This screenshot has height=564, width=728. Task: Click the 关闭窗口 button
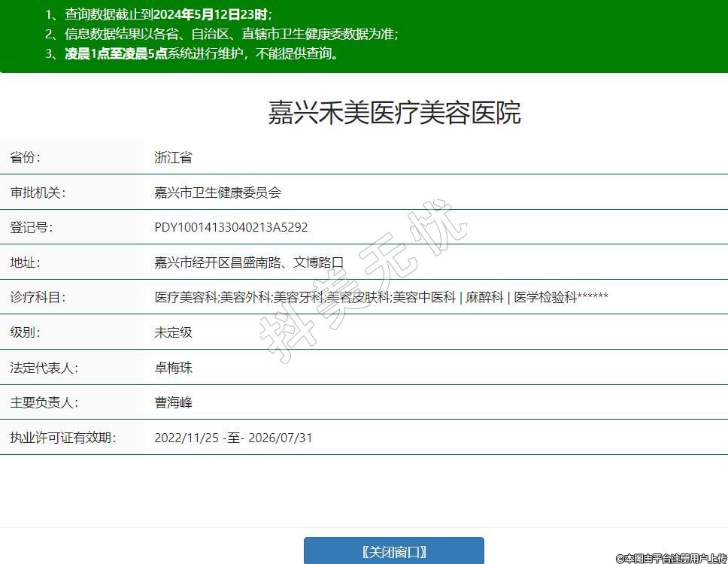[x=393, y=551]
